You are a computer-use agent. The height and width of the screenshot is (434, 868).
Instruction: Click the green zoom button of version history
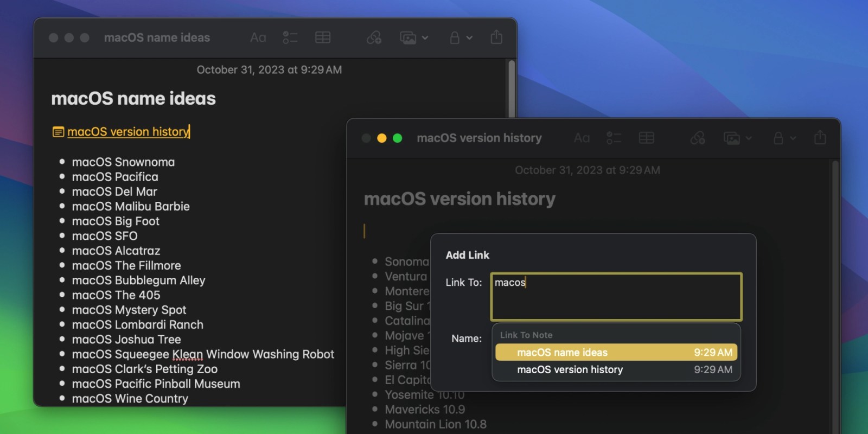click(397, 138)
